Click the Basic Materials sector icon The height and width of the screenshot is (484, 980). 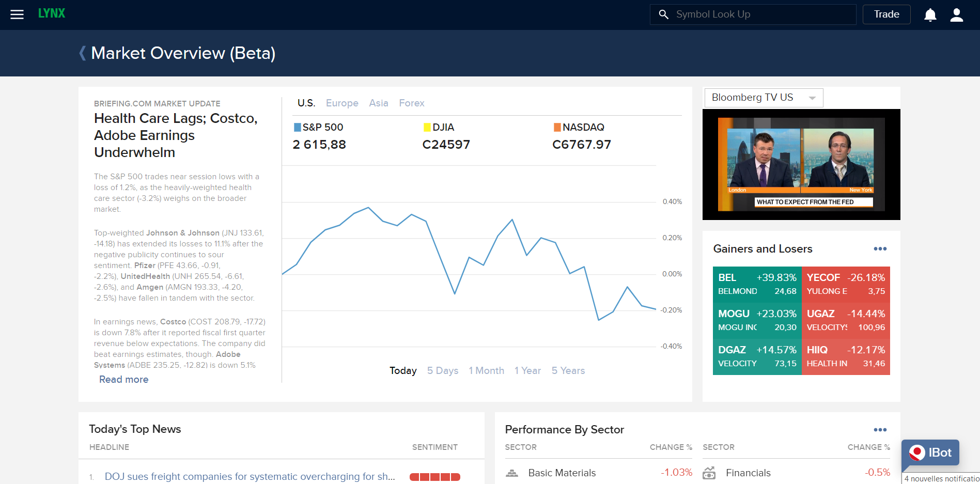point(511,473)
